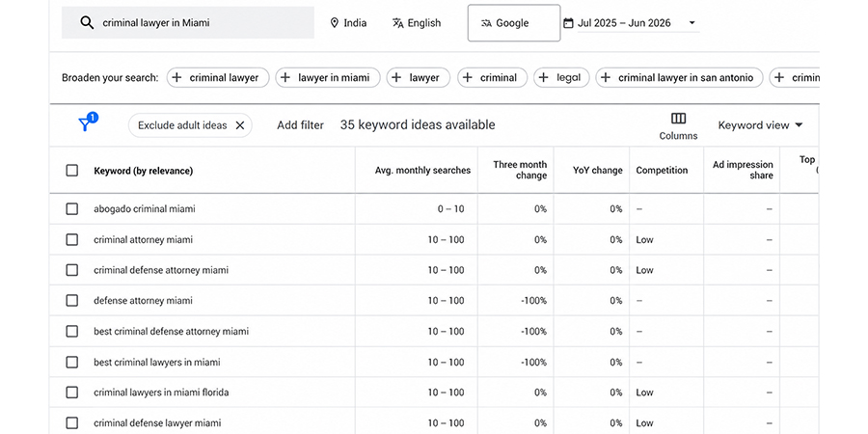Check criminal lawyers in miami florida row

(72, 393)
